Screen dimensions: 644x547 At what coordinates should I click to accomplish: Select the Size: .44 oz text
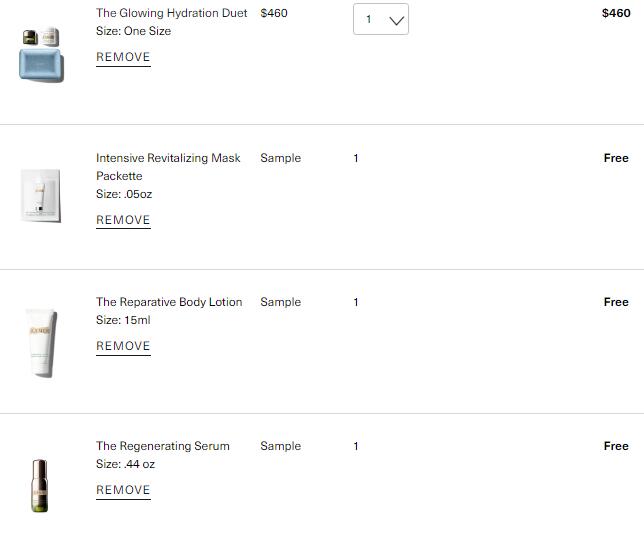pos(125,464)
